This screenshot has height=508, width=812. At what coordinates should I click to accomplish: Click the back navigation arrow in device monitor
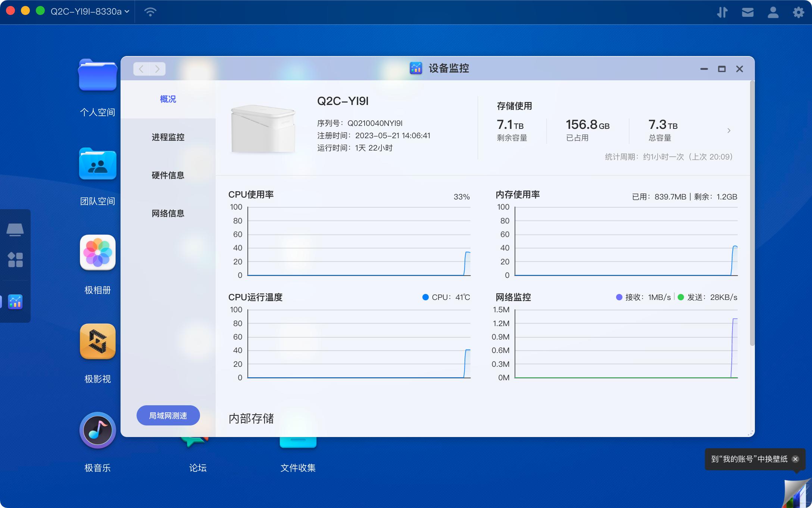tap(141, 69)
